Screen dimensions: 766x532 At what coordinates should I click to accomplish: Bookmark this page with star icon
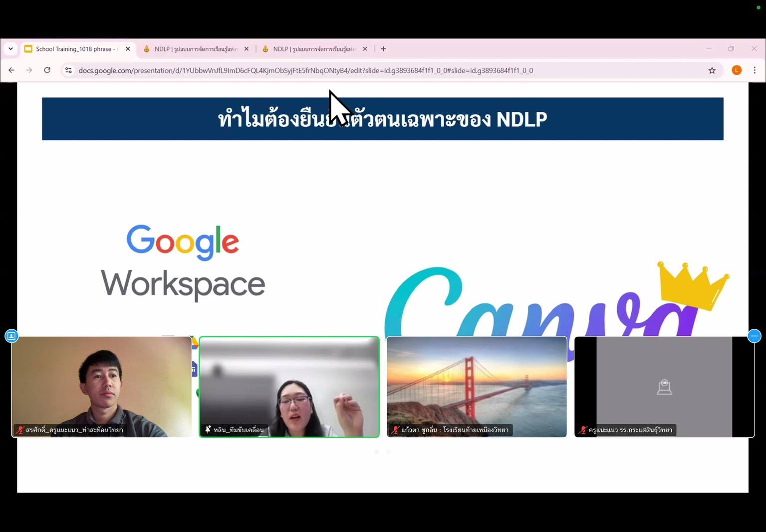coord(712,70)
